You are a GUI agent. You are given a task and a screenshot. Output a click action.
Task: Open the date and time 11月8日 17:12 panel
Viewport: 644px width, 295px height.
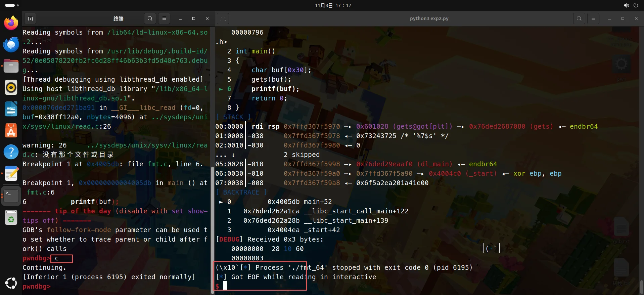333,5
